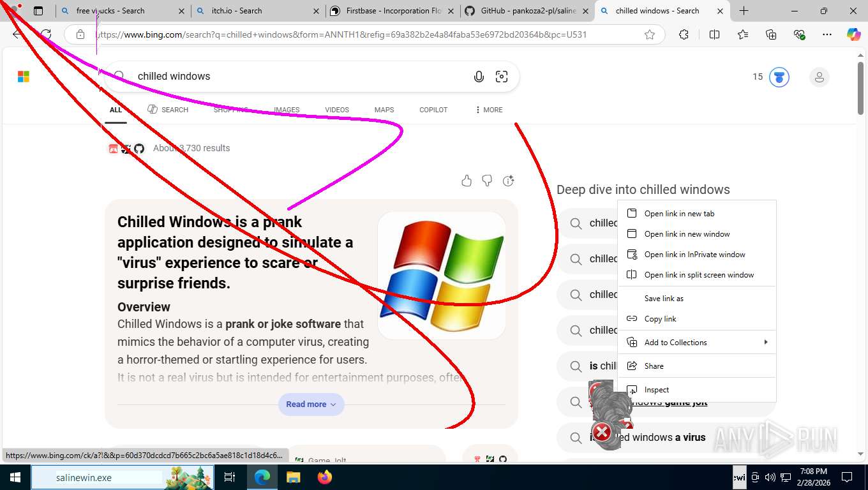The height and width of the screenshot is (490, 868).
Task: Close the chilled windows Search tab
Action: 720,11
